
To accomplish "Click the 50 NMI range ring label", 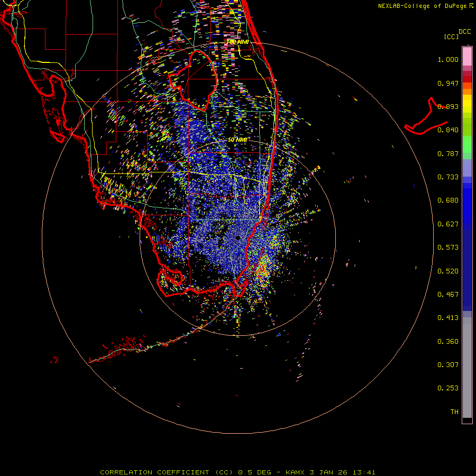I will (237, 140).
